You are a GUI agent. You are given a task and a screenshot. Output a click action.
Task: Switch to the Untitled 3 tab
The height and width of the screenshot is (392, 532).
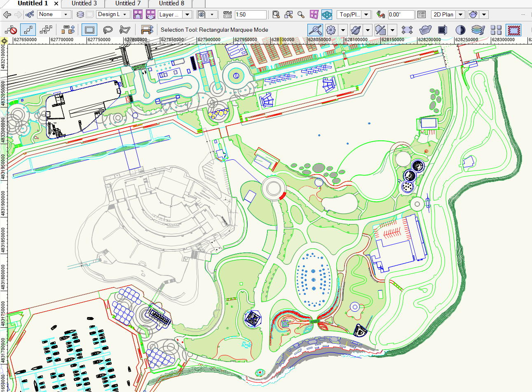click(x=84, y=3)
